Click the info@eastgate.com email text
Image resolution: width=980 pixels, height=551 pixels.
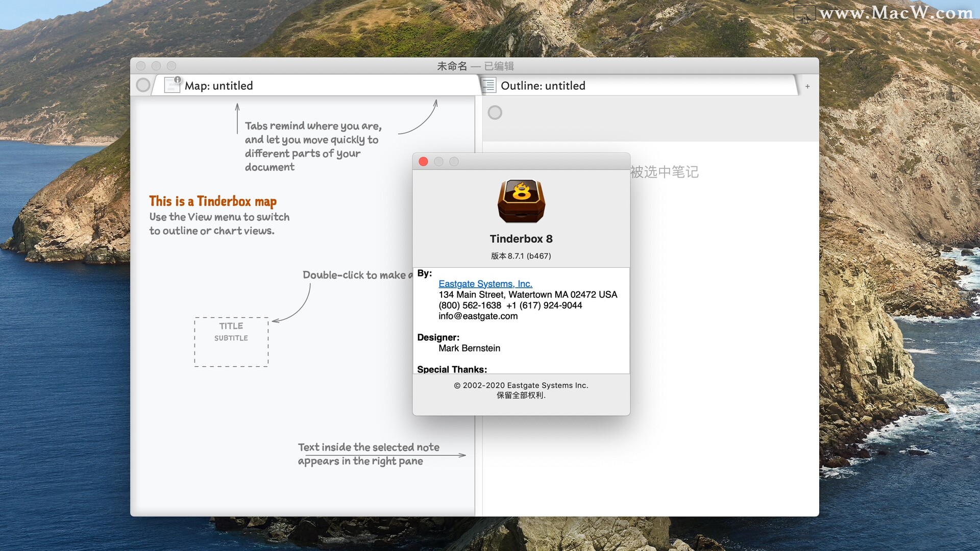(478, 316)
